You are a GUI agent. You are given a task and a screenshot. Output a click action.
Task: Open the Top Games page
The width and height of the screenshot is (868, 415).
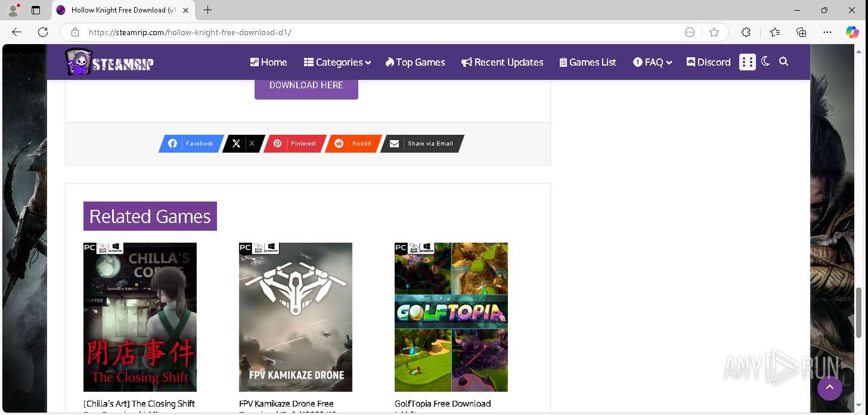tap(415, 62)
